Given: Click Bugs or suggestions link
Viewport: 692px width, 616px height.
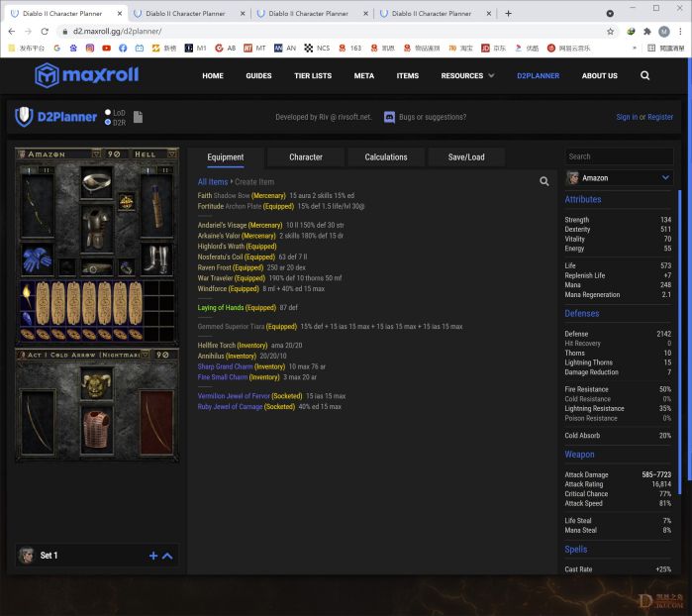Looking at the screenshot, I should pos(433,117).
